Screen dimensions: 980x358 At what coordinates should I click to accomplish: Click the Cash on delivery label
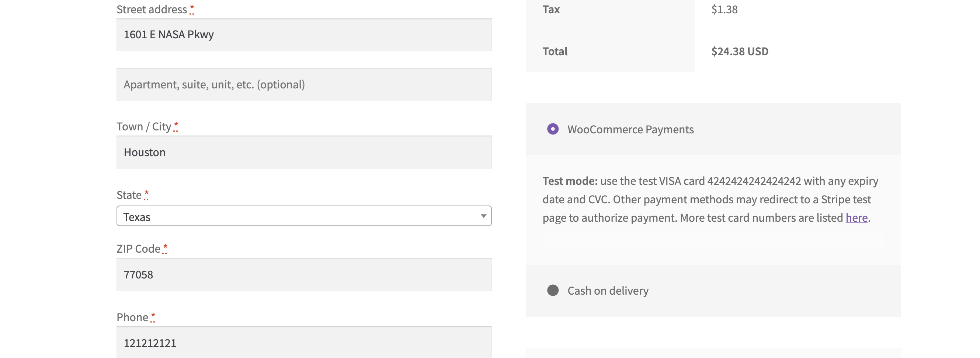pyautogui.click(x=608, y=291)
